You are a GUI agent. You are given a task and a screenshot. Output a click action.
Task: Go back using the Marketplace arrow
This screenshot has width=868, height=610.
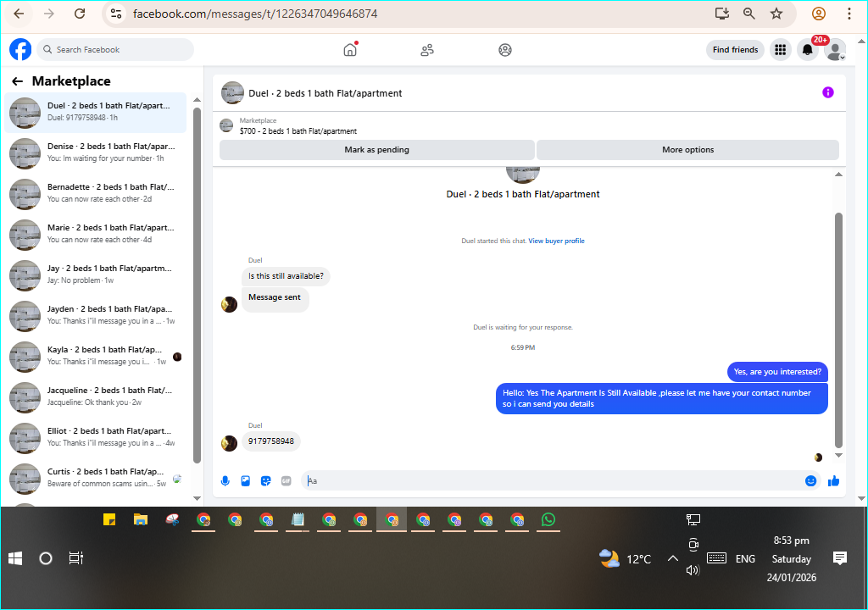pos(17,81)
